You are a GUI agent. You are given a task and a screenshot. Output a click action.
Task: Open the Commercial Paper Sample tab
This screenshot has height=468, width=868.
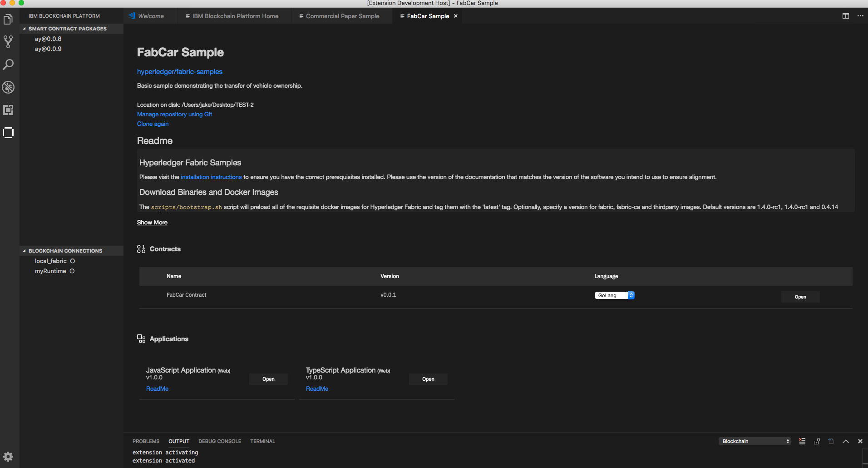tap(342, 16)
